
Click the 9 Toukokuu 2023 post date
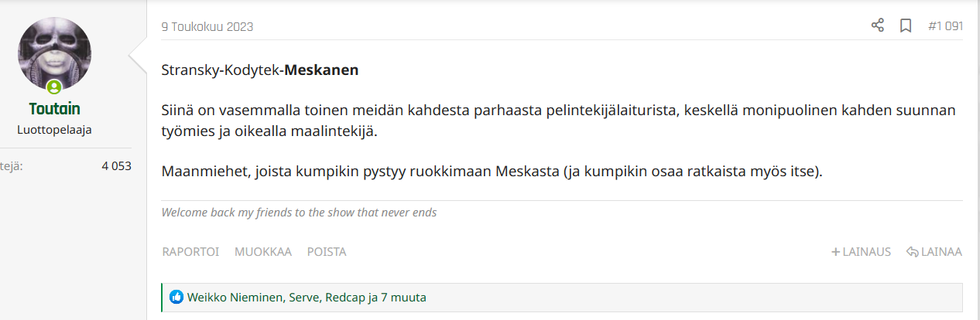pos(207,26)
